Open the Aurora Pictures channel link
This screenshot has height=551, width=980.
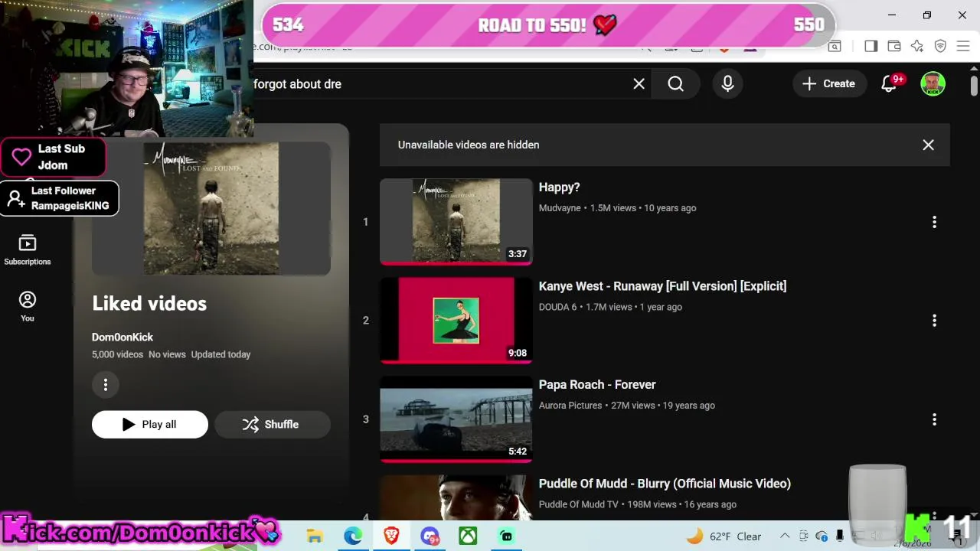[x=570, y=406]
